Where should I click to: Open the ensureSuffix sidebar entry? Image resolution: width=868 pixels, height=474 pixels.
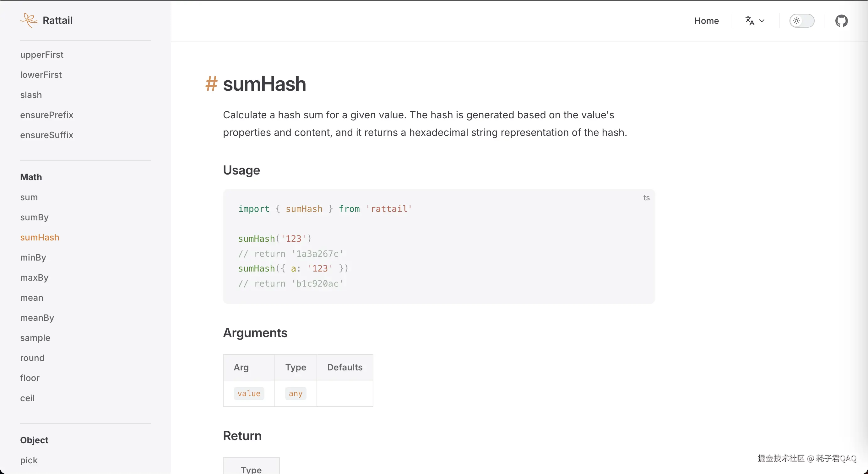point(47,135)
